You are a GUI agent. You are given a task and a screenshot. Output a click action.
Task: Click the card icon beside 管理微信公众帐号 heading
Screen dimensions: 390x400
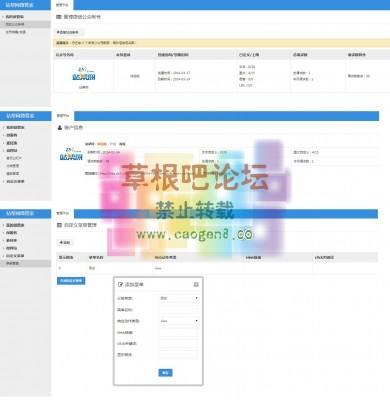pos(59,17)
